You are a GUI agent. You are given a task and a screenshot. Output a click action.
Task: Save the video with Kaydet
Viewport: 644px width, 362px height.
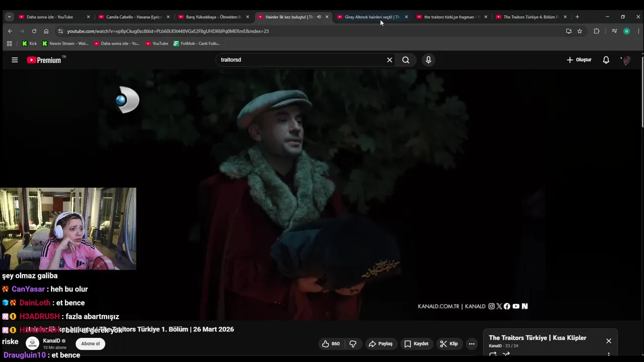tap(416, 344)
